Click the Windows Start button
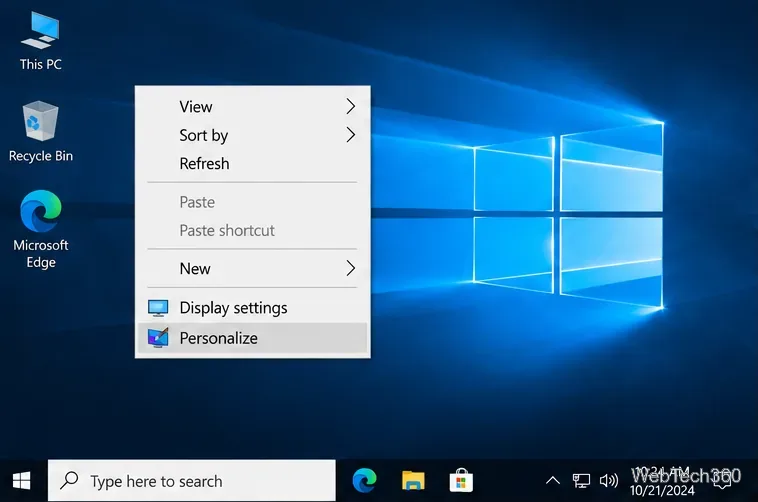758x502 pixels. [x=21, y=481]
